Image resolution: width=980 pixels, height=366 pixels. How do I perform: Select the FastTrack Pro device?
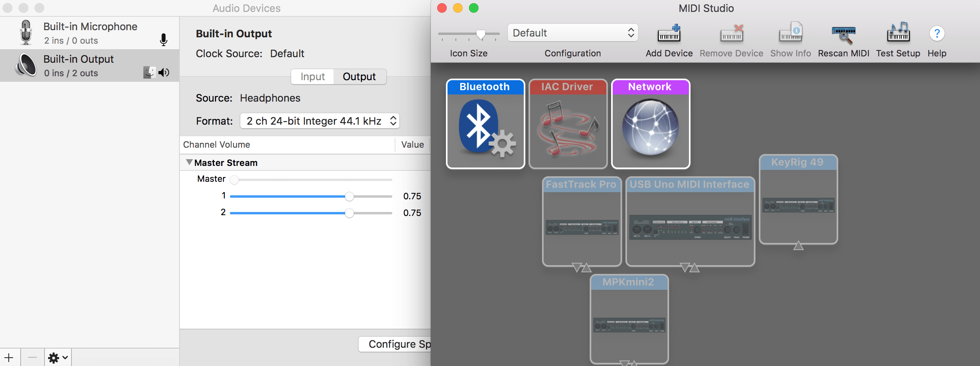tap(582, 222)
